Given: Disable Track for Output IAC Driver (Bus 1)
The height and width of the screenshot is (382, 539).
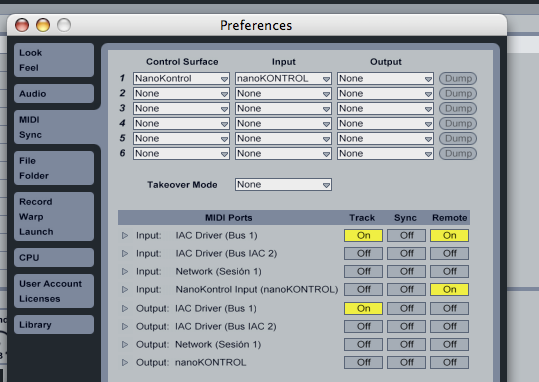Looking at the screenshot, I should pyautogui.click(x=363, y=308).
